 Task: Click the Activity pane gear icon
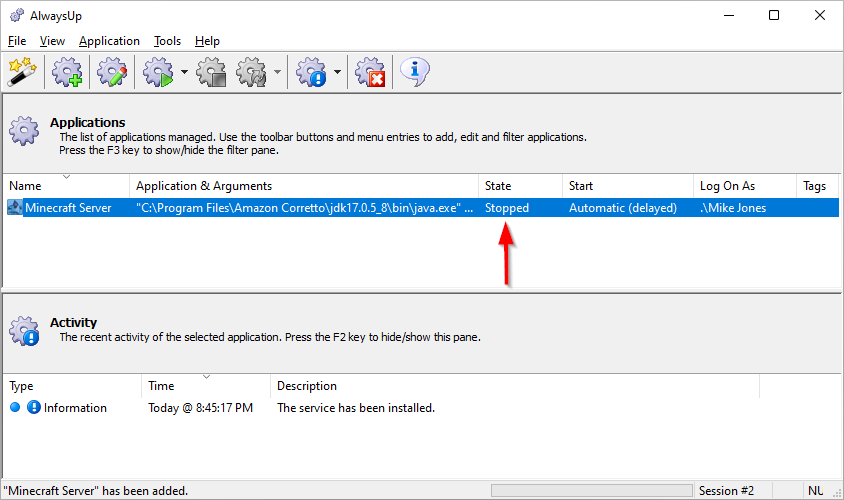tap(24, 330)
